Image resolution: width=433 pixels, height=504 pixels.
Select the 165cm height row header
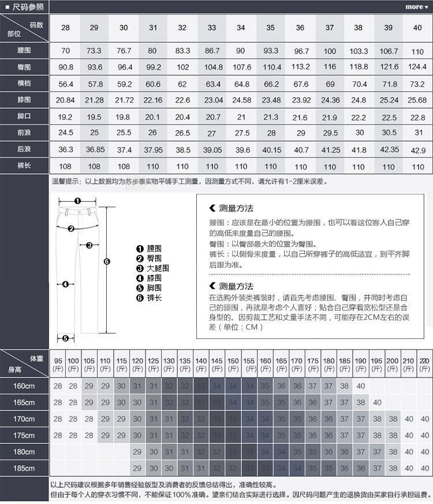point(24,402)
